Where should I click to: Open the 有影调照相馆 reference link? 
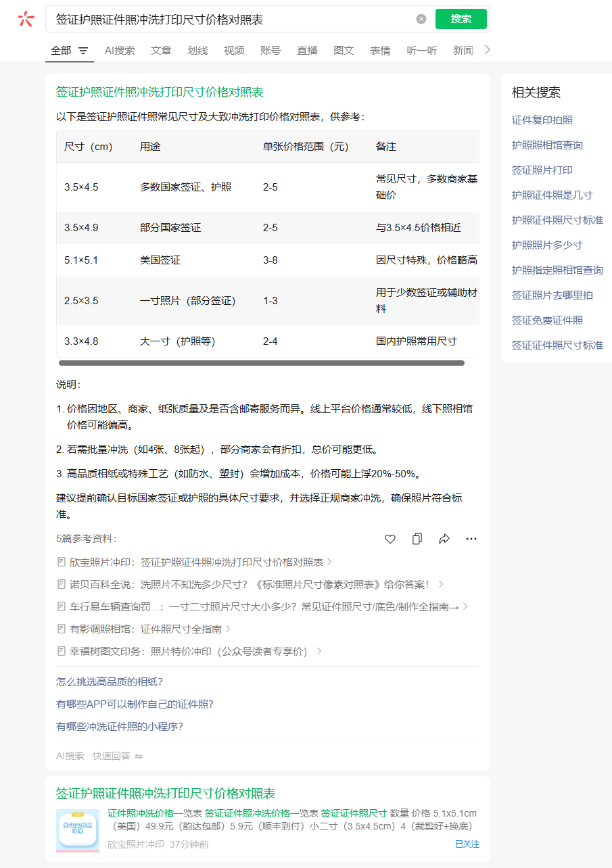click(x=145, y=629)
